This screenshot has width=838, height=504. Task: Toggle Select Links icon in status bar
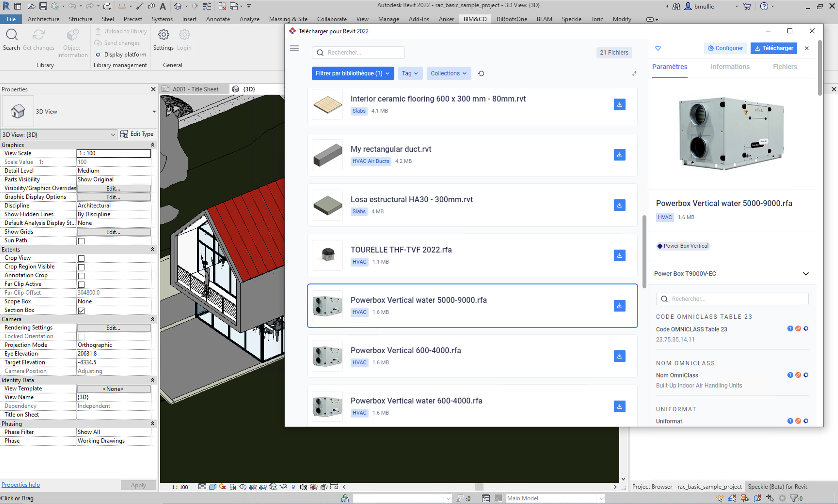click(719, 498)
